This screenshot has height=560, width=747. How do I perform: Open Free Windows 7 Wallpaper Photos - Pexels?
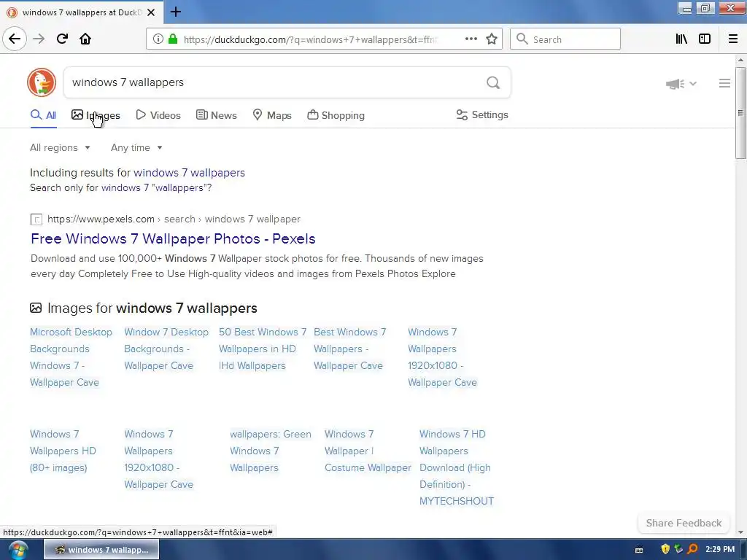point(173,238)
